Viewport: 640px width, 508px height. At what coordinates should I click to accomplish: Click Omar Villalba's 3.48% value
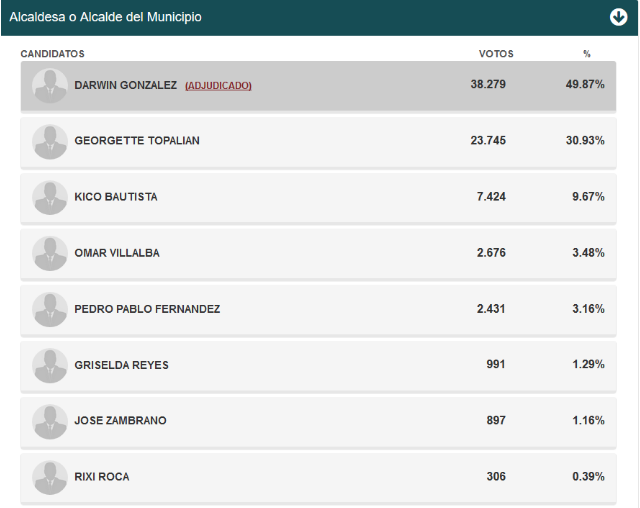pyautogui.click(x=588, y=253)
